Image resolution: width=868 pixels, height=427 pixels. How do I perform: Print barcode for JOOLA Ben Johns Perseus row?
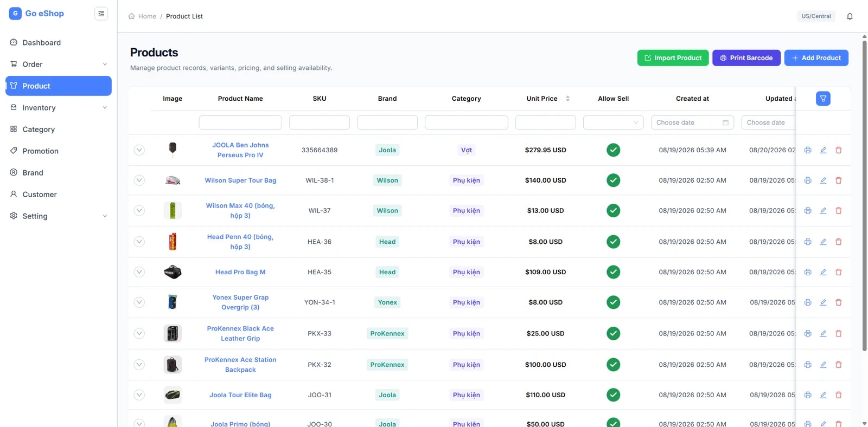click(808, 150)
